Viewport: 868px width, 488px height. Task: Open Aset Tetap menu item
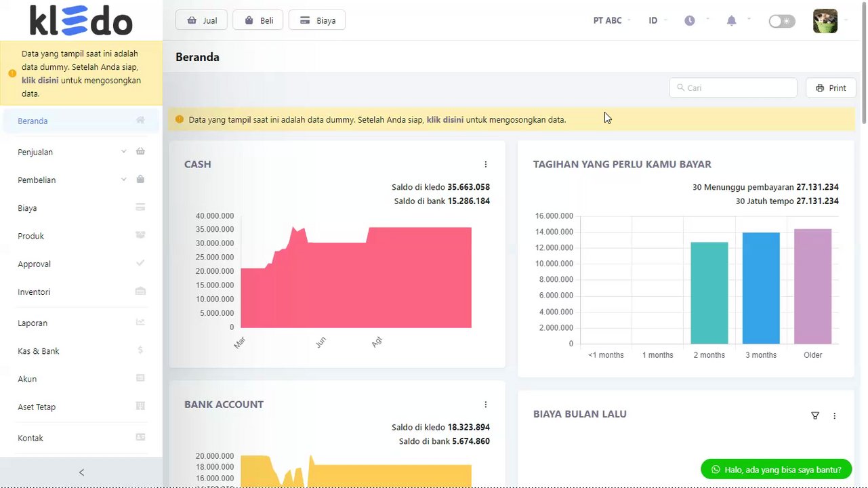click(81, 407)
